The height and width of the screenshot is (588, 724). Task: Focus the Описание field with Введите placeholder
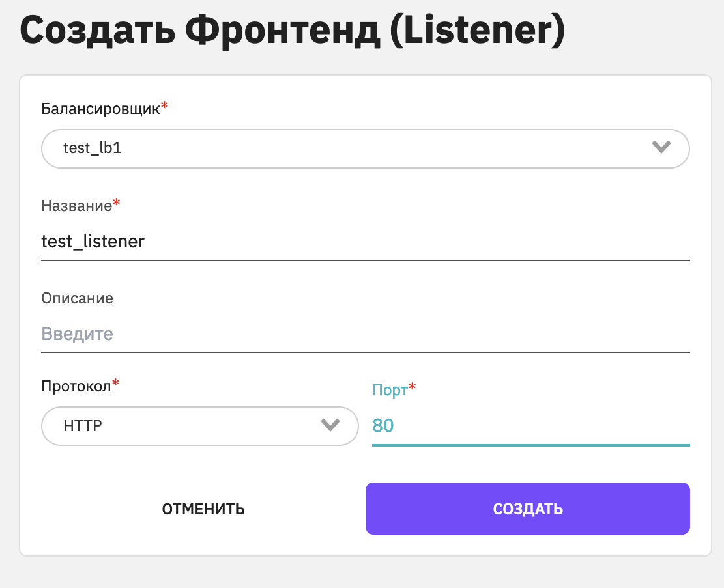tap(365, 333)
